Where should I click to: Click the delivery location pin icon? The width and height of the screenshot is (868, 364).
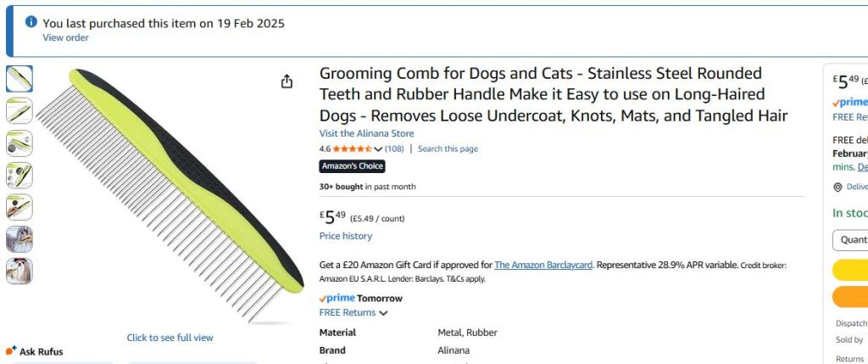click(837, 188)
